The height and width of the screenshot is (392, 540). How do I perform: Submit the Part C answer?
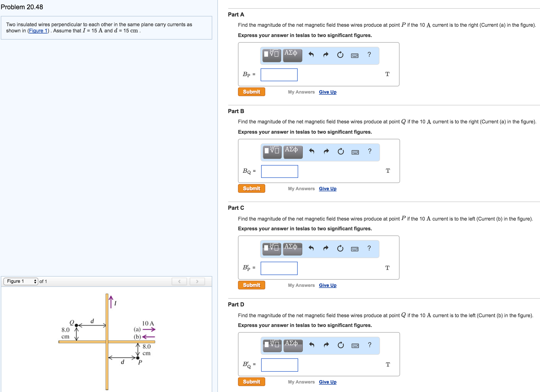[x=252, y=285]
